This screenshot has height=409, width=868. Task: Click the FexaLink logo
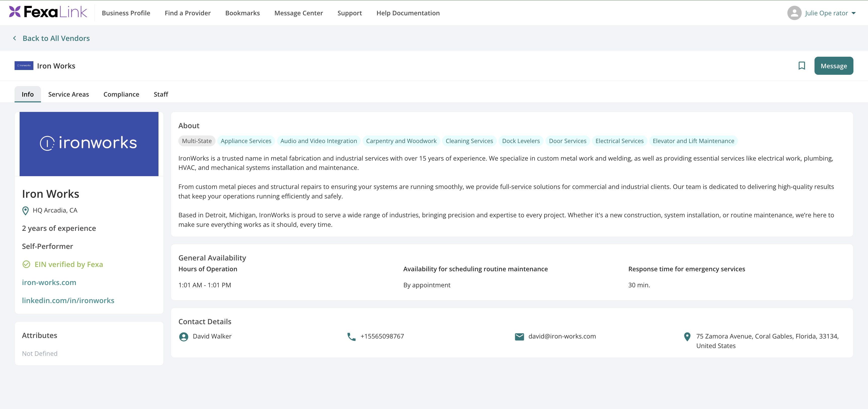[x=48, y=12]
